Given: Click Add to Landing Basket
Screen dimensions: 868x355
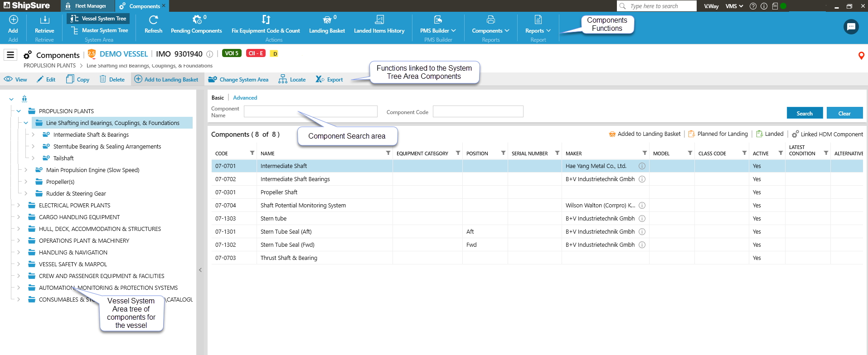Looking at the screenshot, I should click(166, 79).
